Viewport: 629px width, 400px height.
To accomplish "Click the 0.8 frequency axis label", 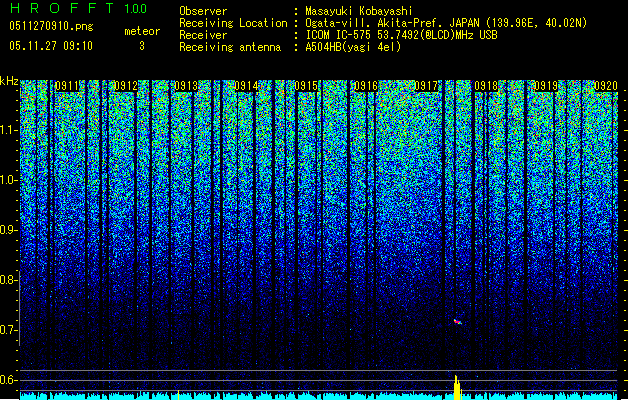I will [9, 280].
